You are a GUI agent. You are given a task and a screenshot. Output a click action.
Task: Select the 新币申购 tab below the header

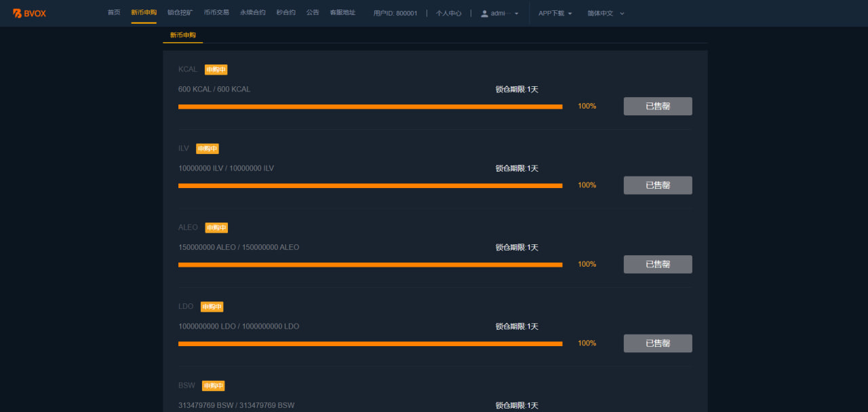(x=183, y=35)
